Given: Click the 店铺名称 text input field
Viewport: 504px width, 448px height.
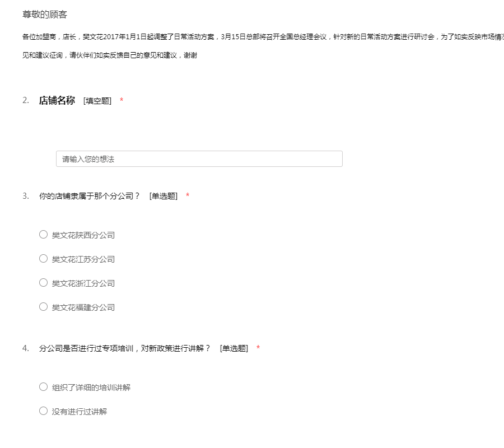Looking at the screenshot, I should pyautogui.click(x=199, y=159).
